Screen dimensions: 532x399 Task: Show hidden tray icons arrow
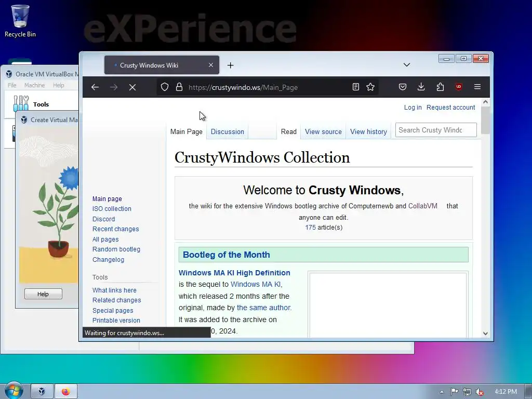[x=442, y=392]
